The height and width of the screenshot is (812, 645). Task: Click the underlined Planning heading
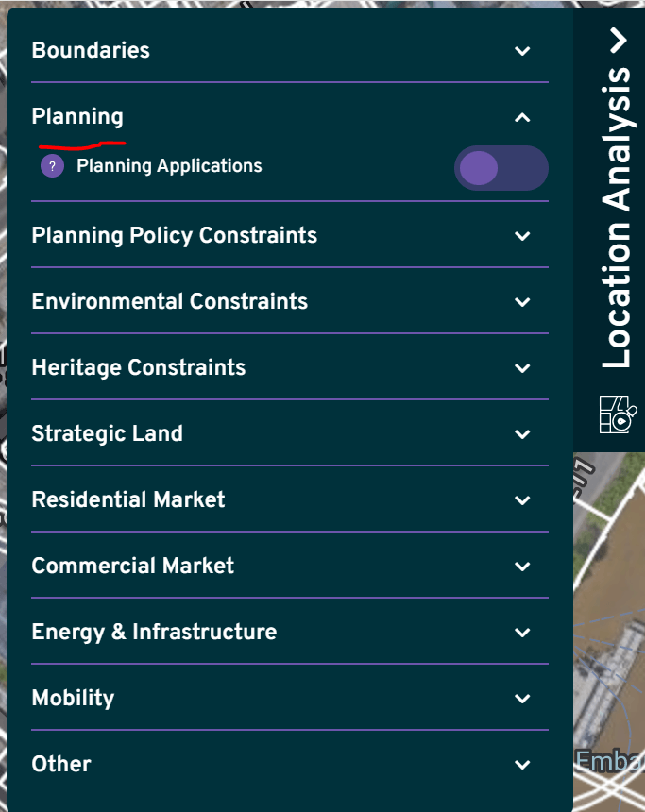pyautogui.click(x=76, y=117)
